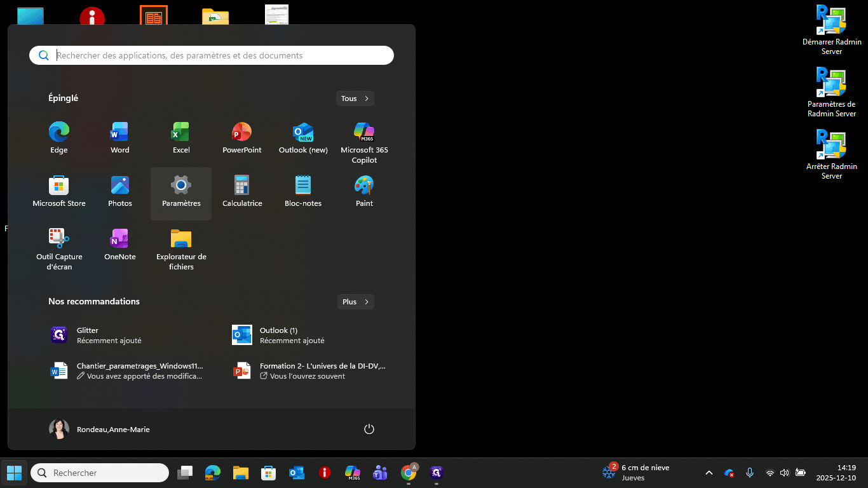
Task: Open Outlook from the taskbar
Action: 297,473
